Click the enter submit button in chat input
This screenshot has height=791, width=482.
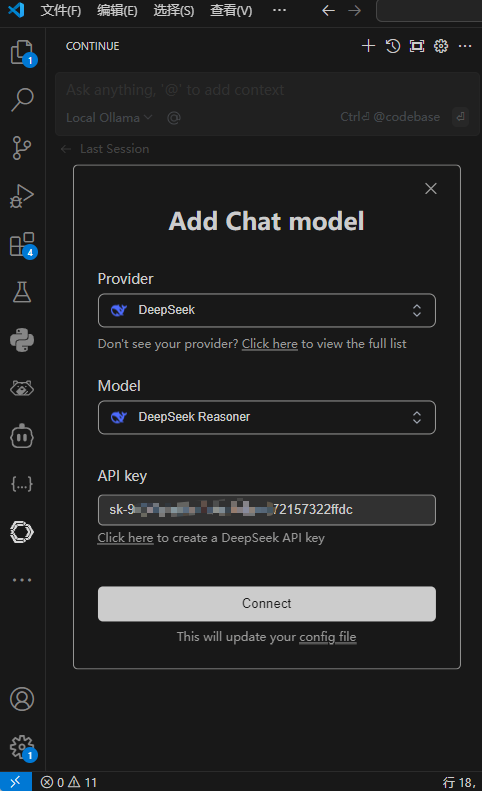[460, 117]
